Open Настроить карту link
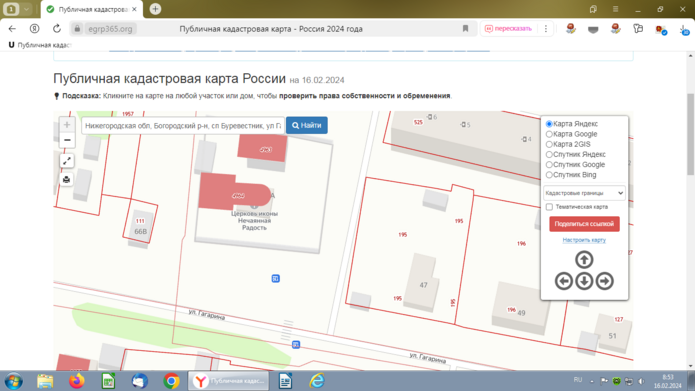Image resolution: width=695 pixels, height=391 pixels. [584, 240]
